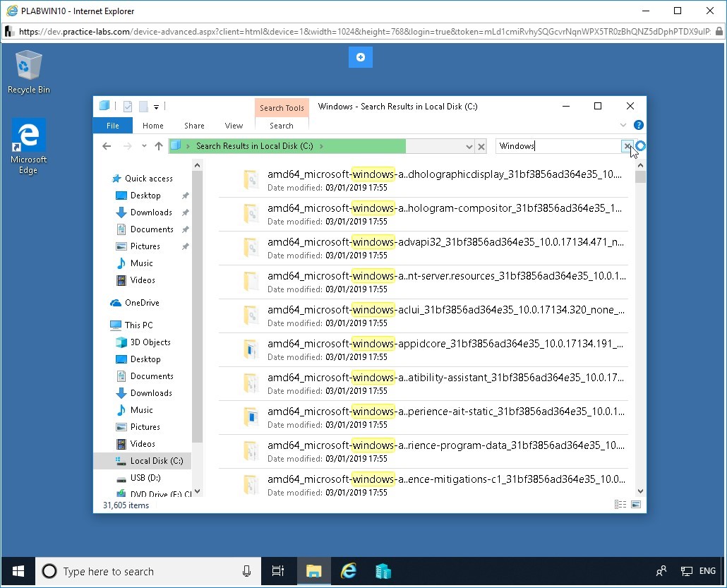Click Search Results in Local Disk (C:) breadcrumb
The image size is (727, 588).
click(255, 146)
